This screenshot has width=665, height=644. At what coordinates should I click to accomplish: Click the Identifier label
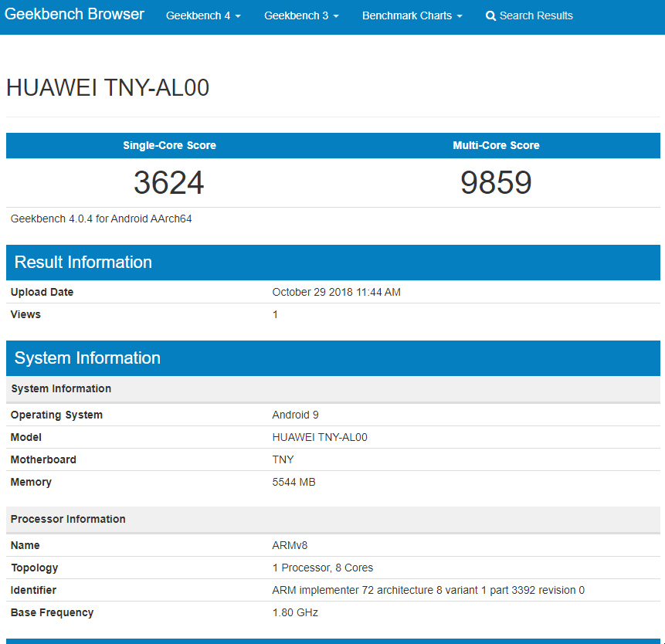click(33, 590)
